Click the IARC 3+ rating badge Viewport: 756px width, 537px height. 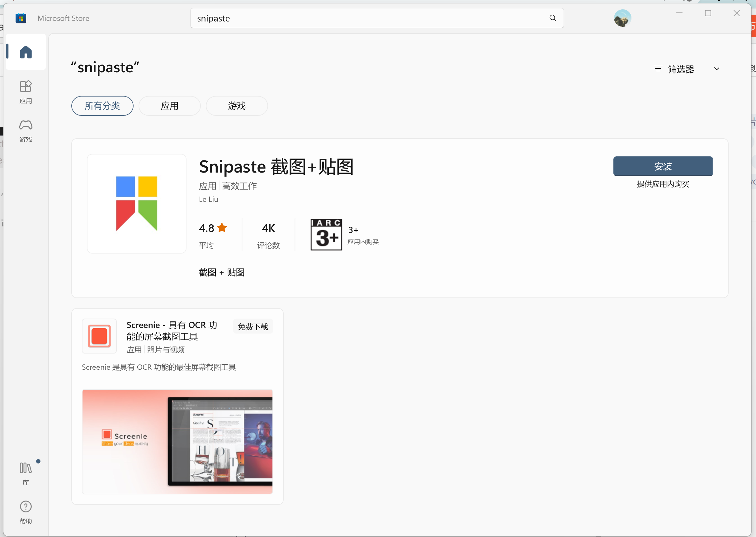326,235
